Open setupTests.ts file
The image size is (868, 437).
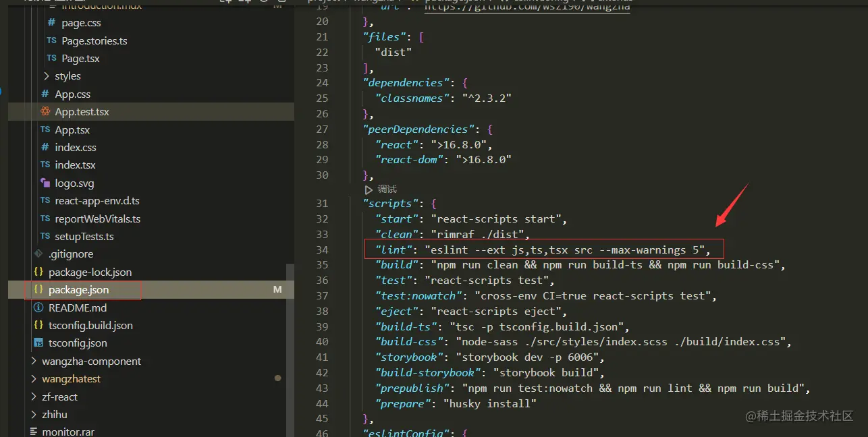pos(84,236)
